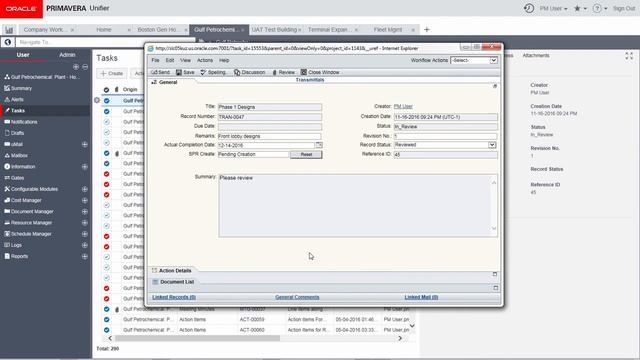Add a new tab with plus icon

click(x=427, y=29)
